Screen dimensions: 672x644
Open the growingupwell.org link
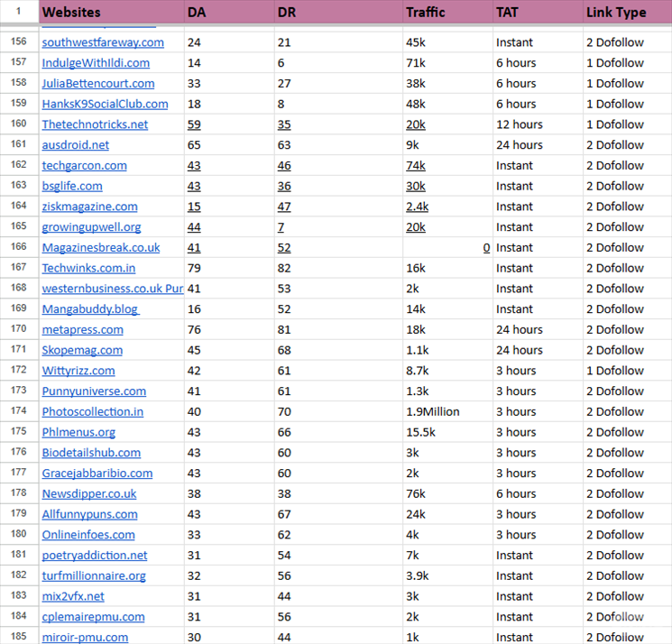click(x=91, y=227)
